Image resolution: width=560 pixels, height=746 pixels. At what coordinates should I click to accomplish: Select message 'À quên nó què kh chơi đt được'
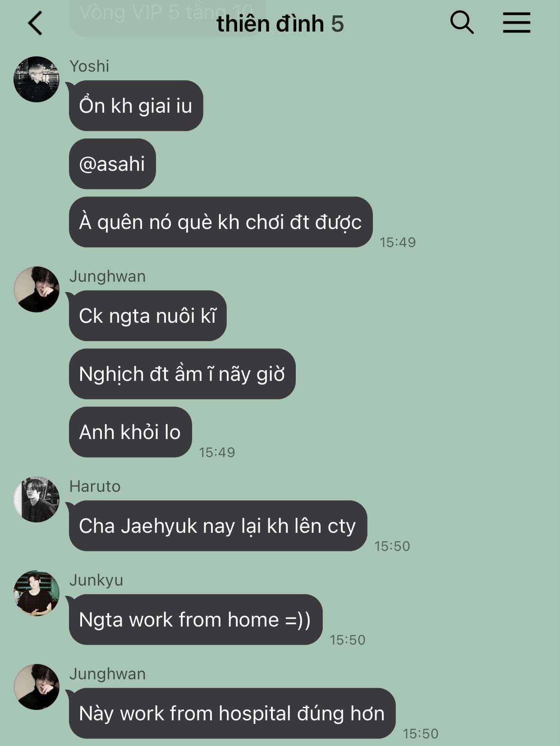coord(220,222)
